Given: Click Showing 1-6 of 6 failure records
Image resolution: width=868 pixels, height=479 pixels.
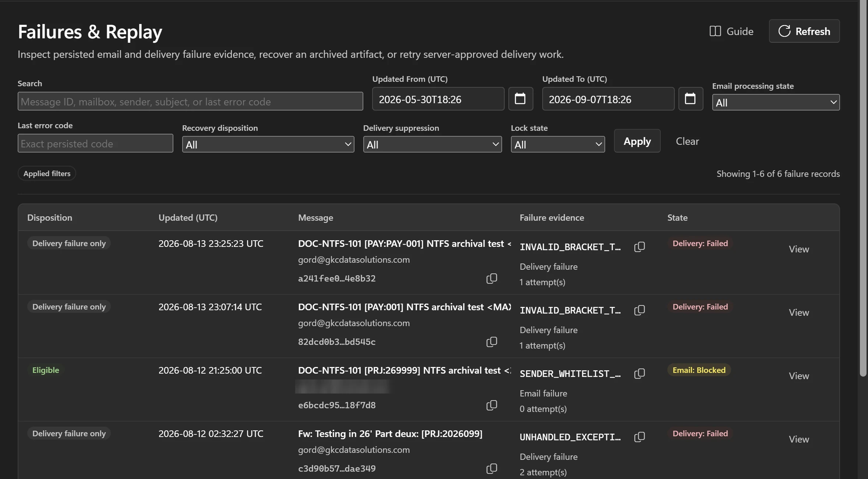Looking at the screenshot, I should pos(778,174).
